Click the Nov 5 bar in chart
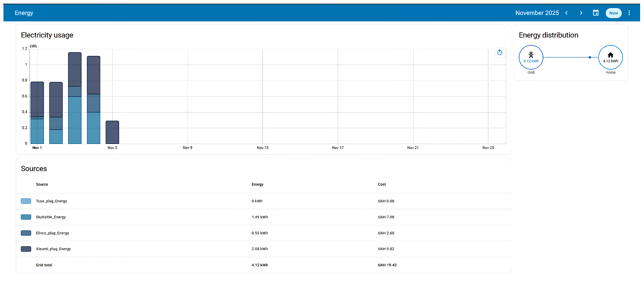The width and height of the screenshot is (644, 282). tap(112, 132)
